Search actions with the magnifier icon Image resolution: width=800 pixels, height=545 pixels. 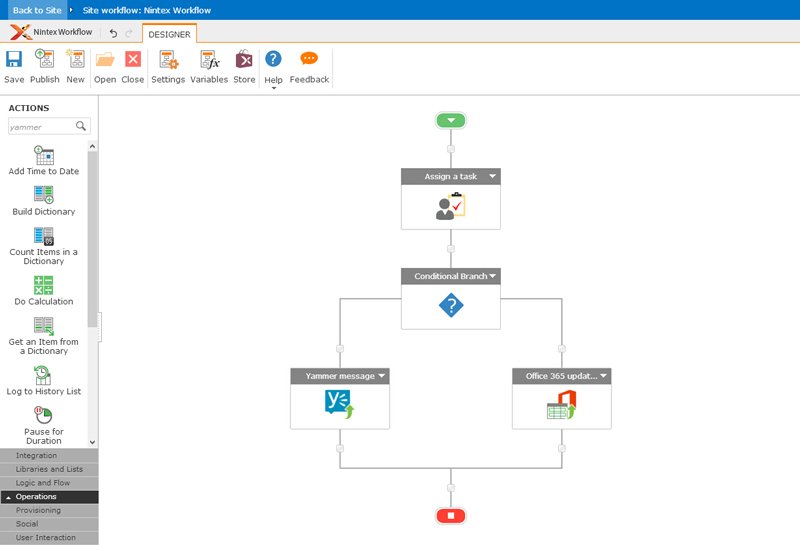[81, 126]
